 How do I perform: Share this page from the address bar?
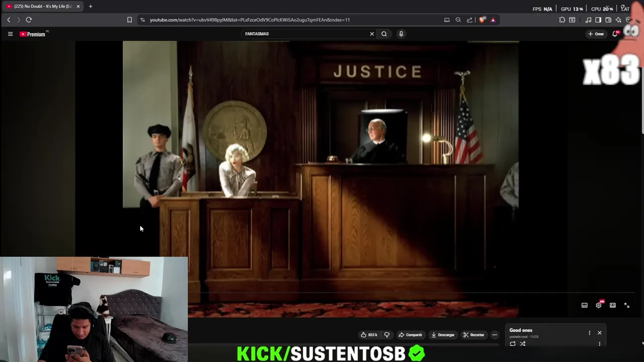pyautogui.click(x=469, y=20)
